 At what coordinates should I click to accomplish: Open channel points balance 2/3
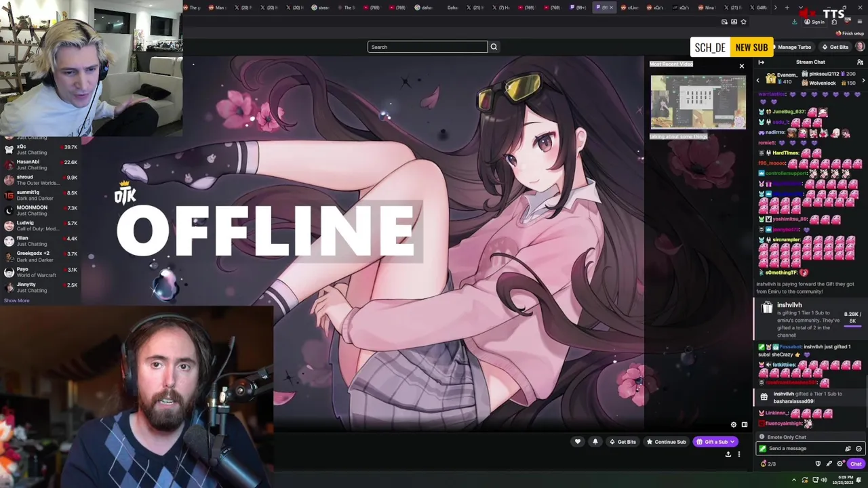pyautogui.click(x=768, y=464)
